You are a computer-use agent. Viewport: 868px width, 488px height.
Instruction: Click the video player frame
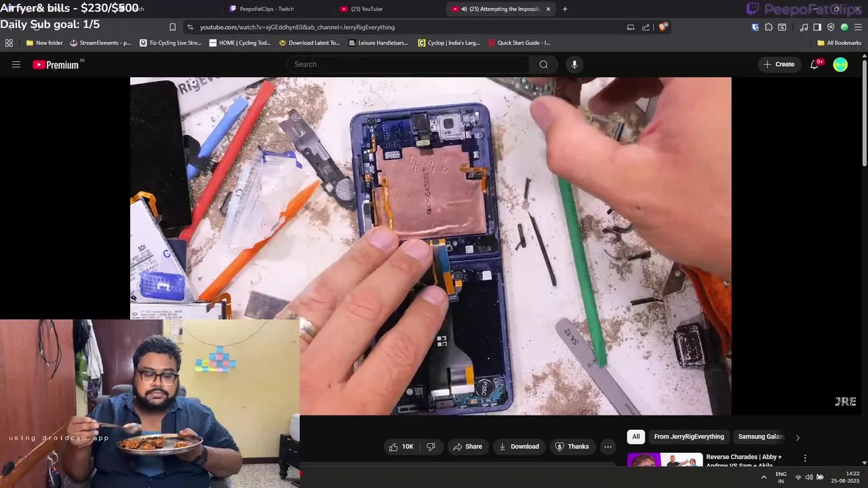(431, 245)
